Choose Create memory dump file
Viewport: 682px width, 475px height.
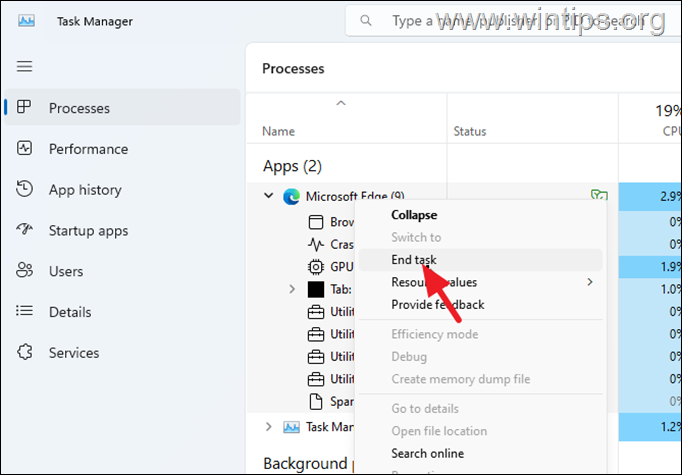click(x=481, y=379)
